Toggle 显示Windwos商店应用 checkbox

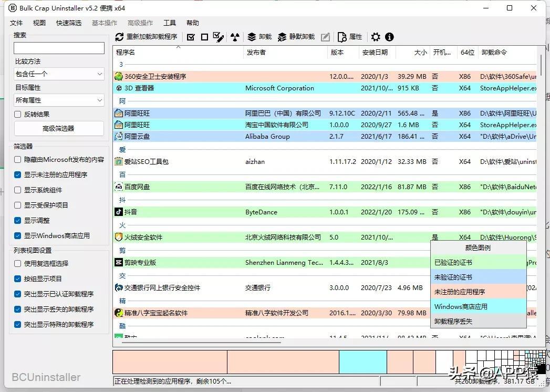[x=17, y=235]
